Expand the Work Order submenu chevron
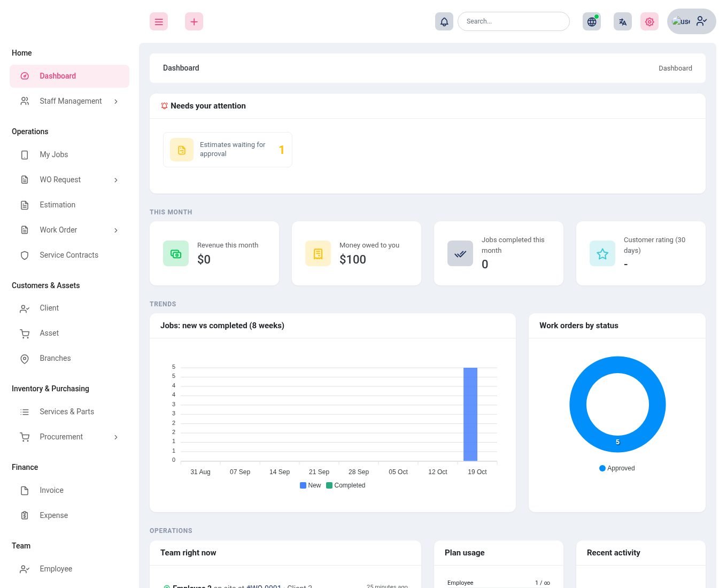The height and width of the screenshot is (588, 727). [x=116, y=230]
